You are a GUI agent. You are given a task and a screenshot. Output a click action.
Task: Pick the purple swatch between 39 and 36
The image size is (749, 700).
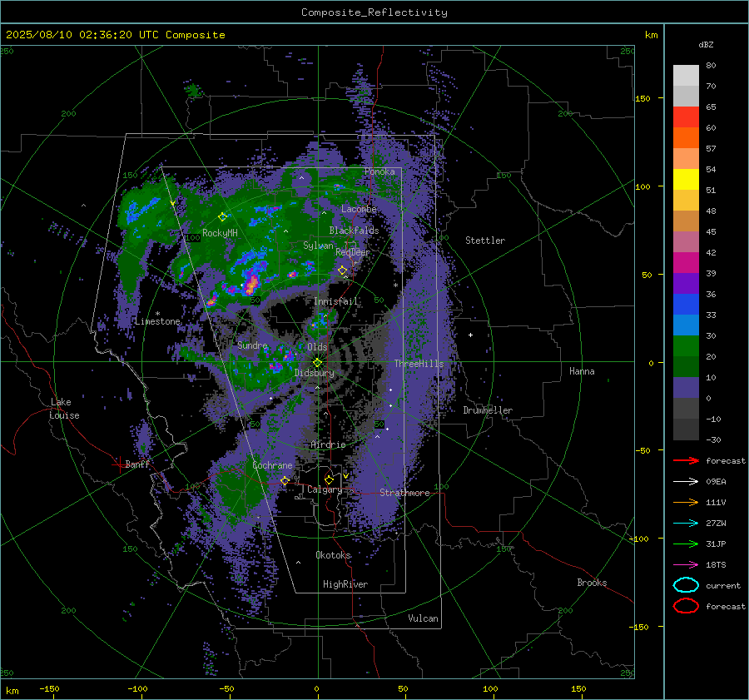tap(686, 283)
